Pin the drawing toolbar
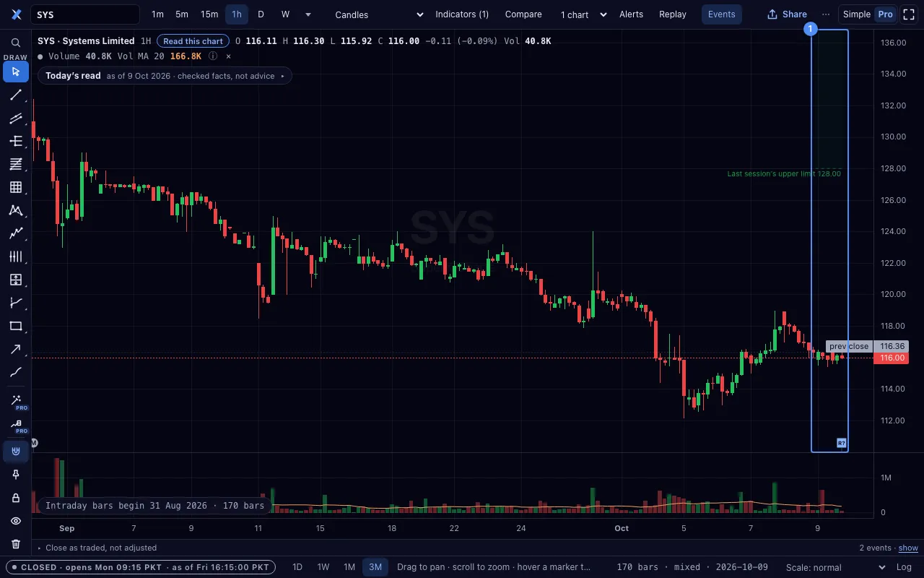The image size is (924, 578). pos(16,475)
